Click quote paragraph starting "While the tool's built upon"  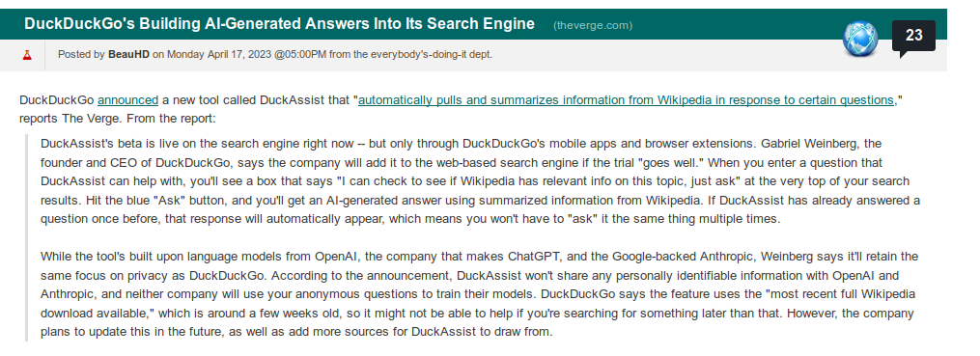(x=480, y=294)
